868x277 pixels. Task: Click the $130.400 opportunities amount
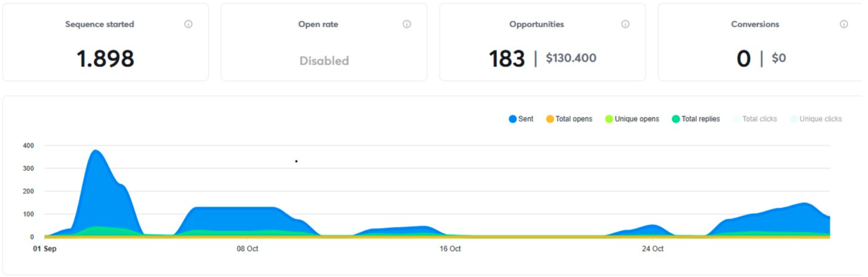pyautogui.click(x=571, y=58)
